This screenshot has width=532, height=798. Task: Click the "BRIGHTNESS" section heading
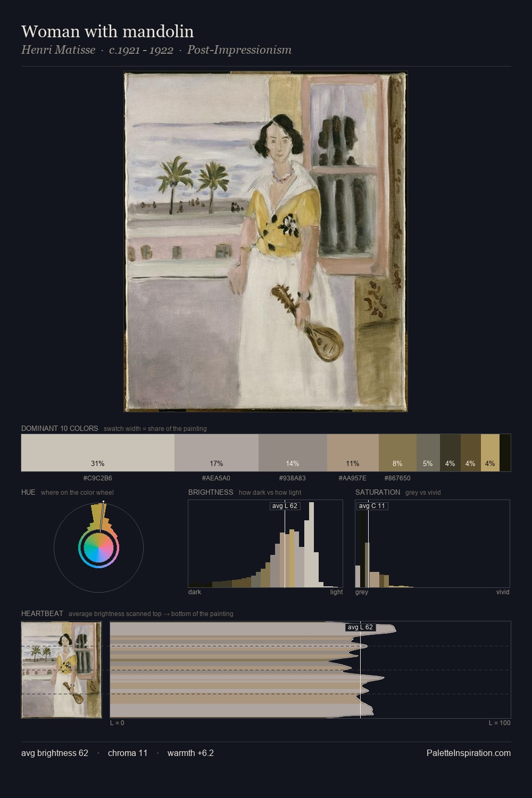pyautogui.click(x=211, y=492)
